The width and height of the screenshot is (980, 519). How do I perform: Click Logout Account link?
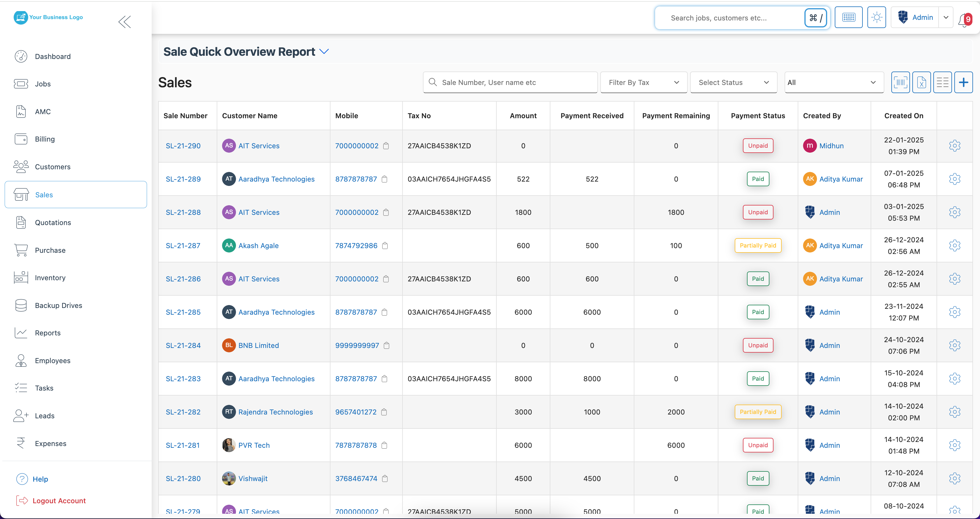click(59, 501)
